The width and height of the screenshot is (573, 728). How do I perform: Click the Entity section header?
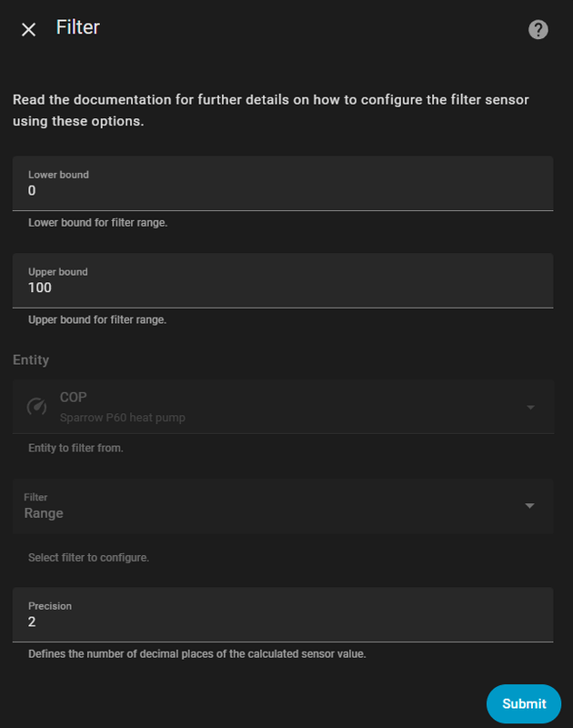point(31,360)
